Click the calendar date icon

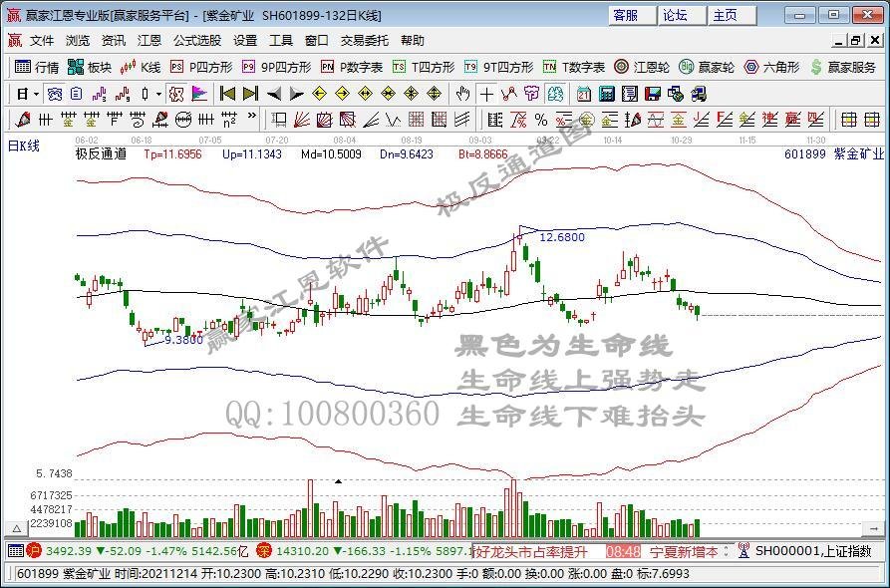point(583,94)
